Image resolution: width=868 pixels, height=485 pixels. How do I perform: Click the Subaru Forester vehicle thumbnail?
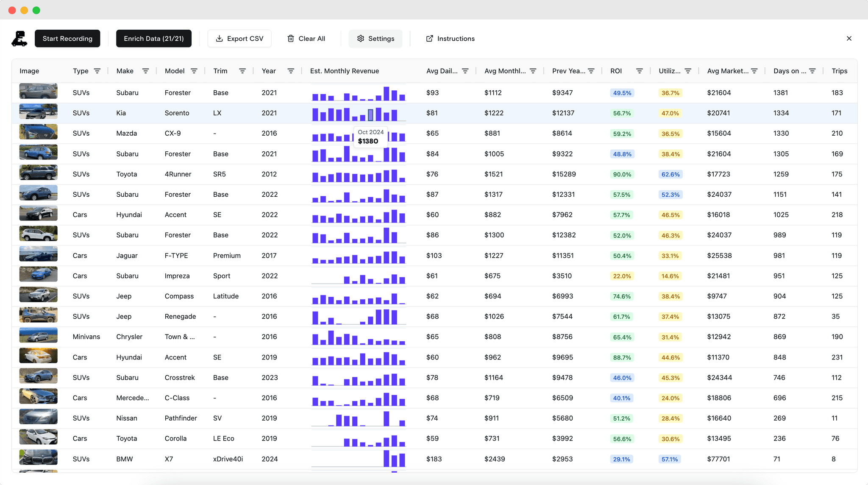pos(38,91)
